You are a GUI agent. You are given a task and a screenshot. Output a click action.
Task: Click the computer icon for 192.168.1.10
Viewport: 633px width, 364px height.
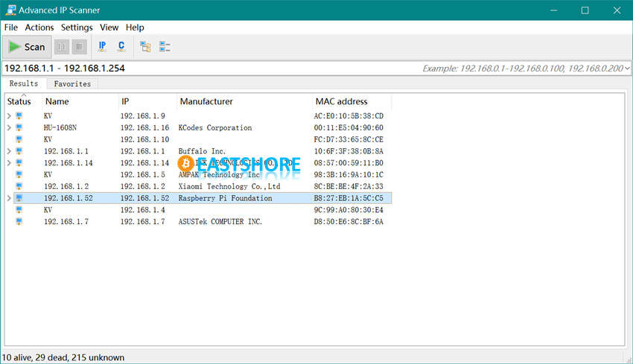pyautogui.click(x=19, y=139)
